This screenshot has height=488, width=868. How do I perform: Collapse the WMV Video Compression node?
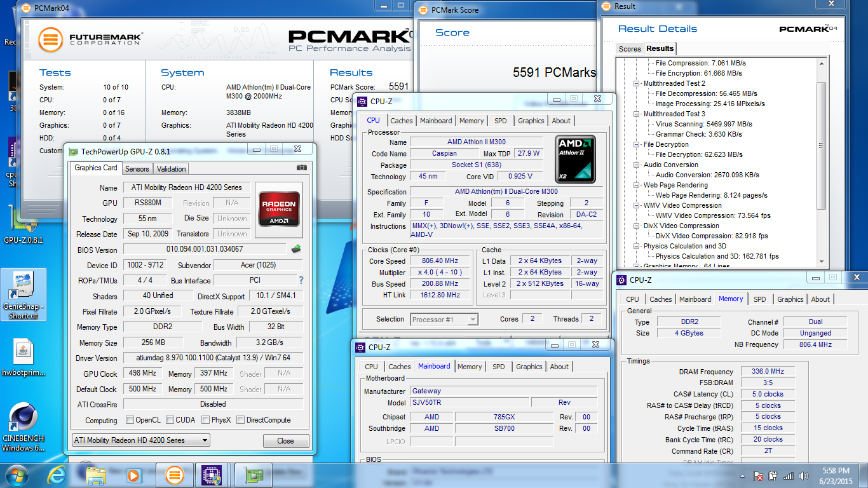click(x=637, y=205)
